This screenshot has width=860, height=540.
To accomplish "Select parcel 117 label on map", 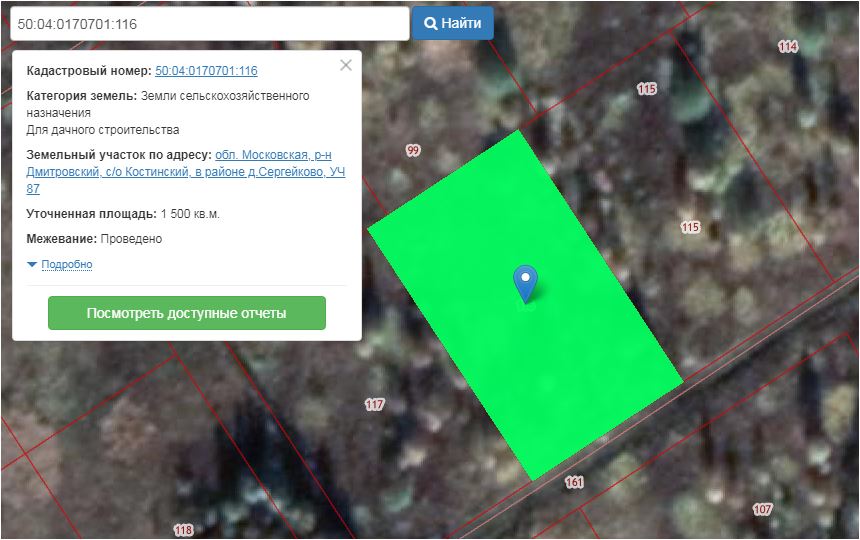I will (375, 405).
